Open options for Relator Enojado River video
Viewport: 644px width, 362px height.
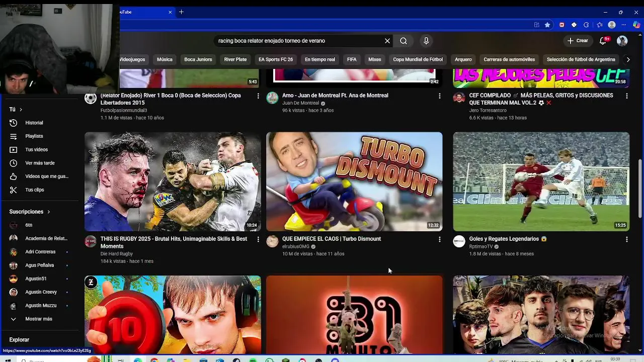click(x=258, y=96)
